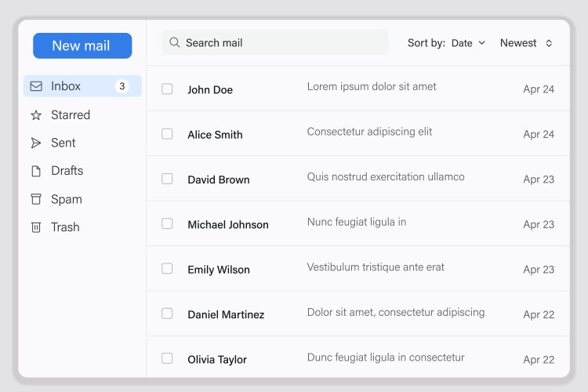Click the Sent paper plane icon
Image resolution: width=588 pixels, height=392 pixels.
tap(36, 143)
